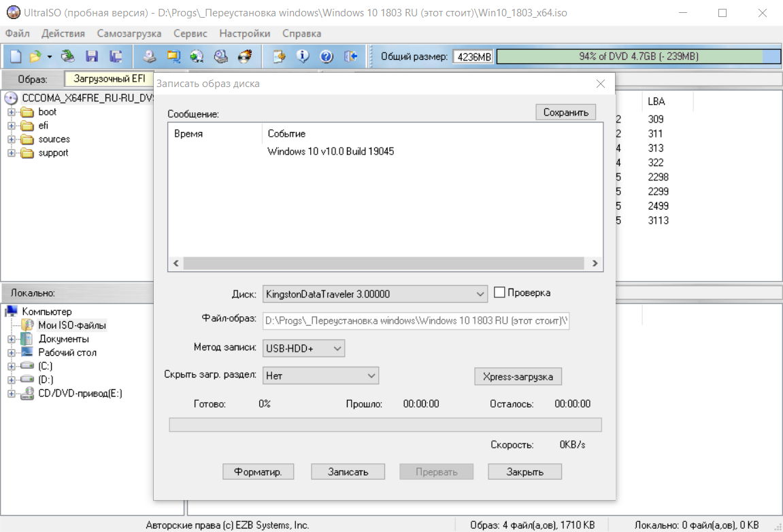The height and width of the screenshot is (532, 783).
Task: Open the Самозагрузка menu
Action: pos(129,33)
